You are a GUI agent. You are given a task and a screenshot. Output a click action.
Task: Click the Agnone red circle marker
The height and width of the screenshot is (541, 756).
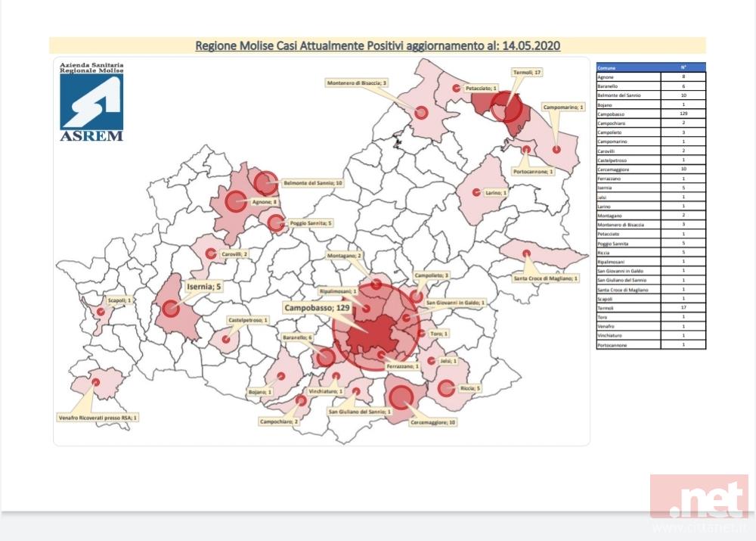(236, 201)
